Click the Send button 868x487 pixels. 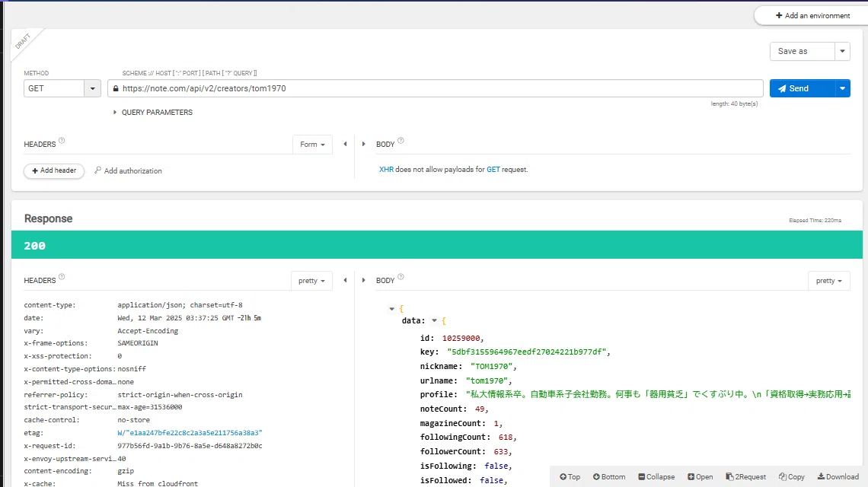(802, 88)
